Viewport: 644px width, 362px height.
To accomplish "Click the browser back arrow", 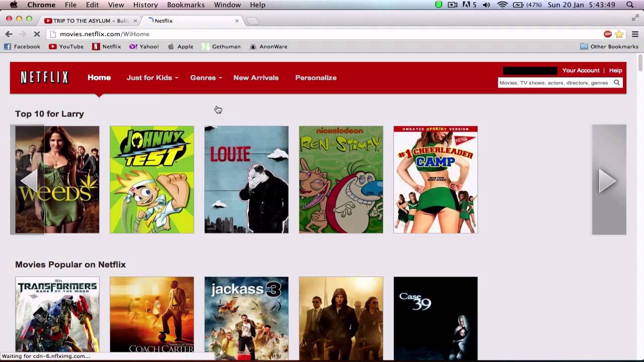I will pos(9,34).
